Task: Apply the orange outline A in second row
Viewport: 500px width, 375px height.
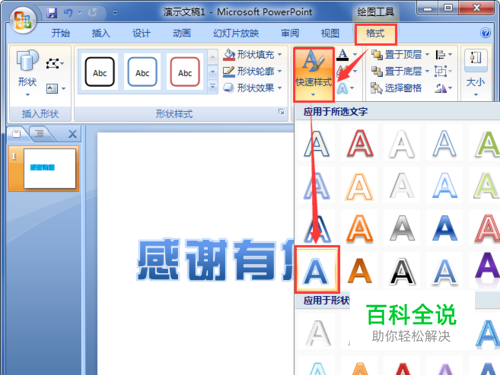Action: tap(359, 186)
